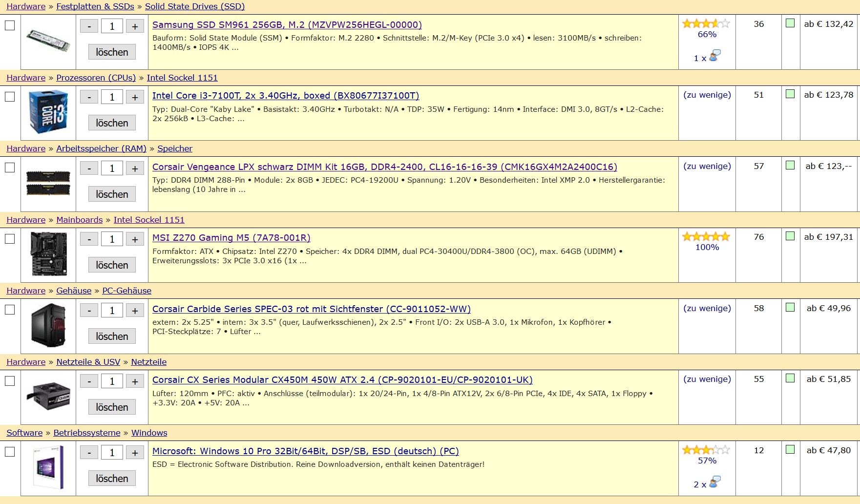This screenshot has width=860, height=504.
Task: Open the Corsair Carbide case thumbnail
Action: point(48,325)
